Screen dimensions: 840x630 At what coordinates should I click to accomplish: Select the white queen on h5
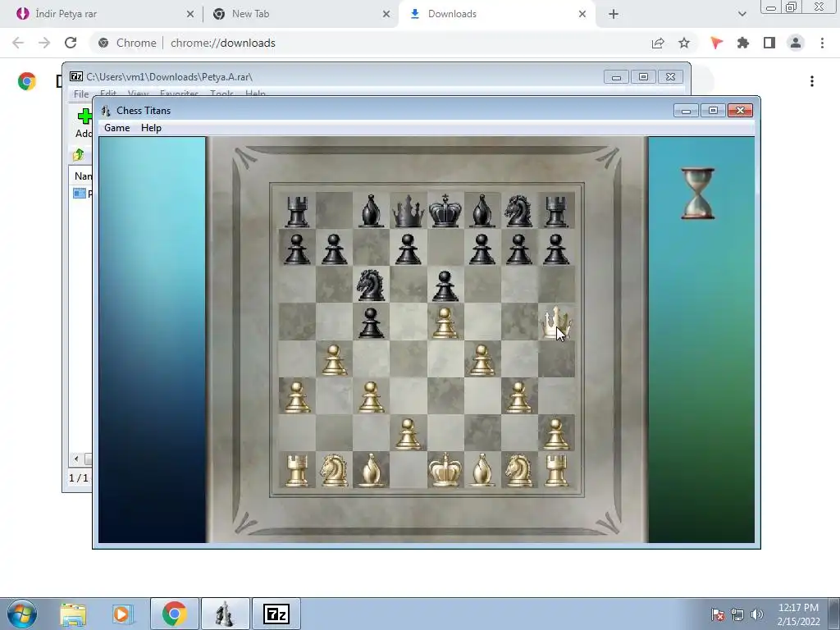[x=556, y=323]
